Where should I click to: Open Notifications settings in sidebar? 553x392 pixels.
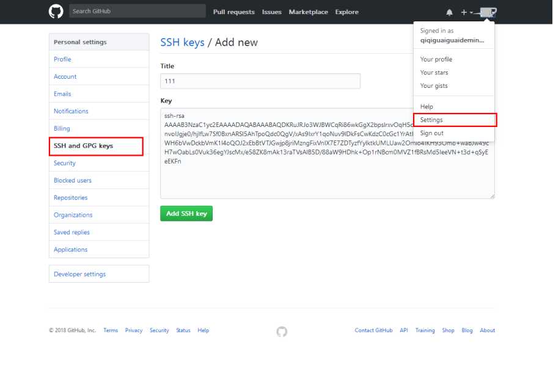(99, 111)
